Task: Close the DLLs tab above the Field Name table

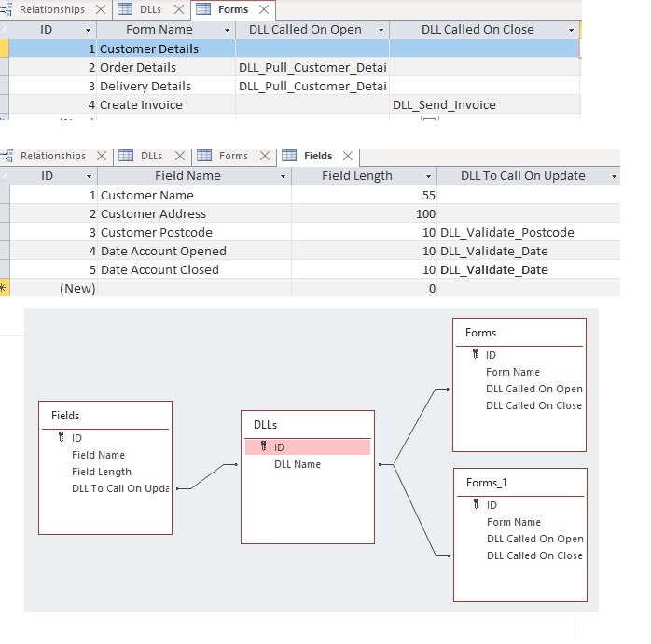Action: 180,156
